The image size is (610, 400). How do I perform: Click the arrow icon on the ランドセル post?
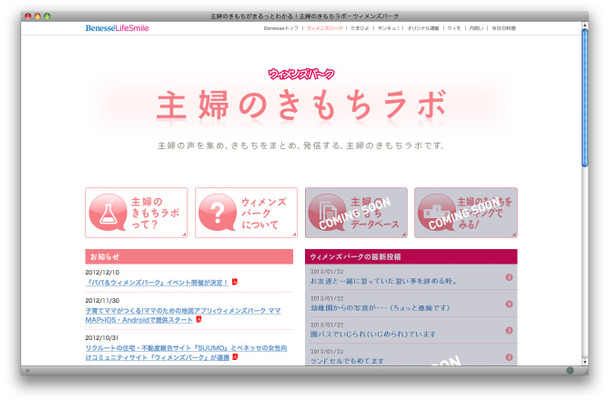[x=509, y=357]
